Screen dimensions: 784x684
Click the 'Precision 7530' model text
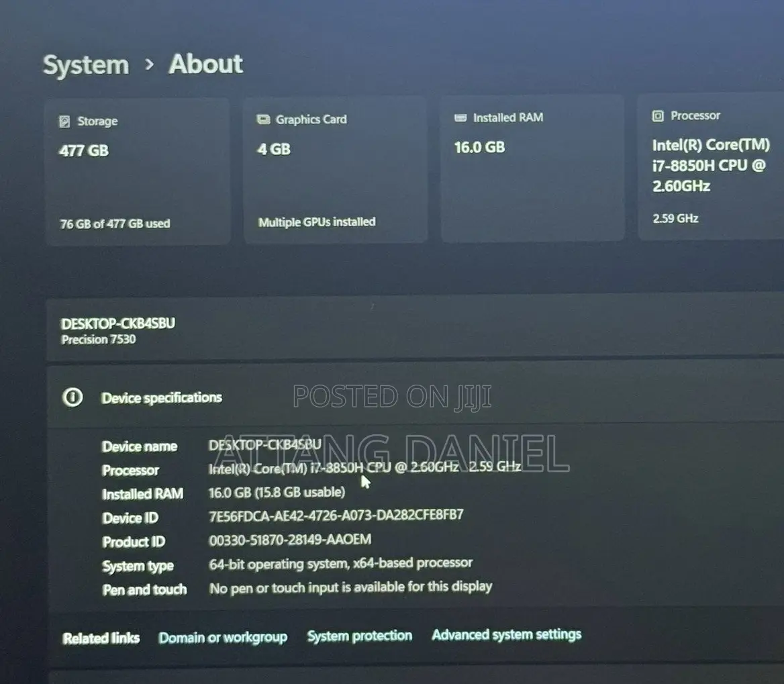click(x=99, y=340)
